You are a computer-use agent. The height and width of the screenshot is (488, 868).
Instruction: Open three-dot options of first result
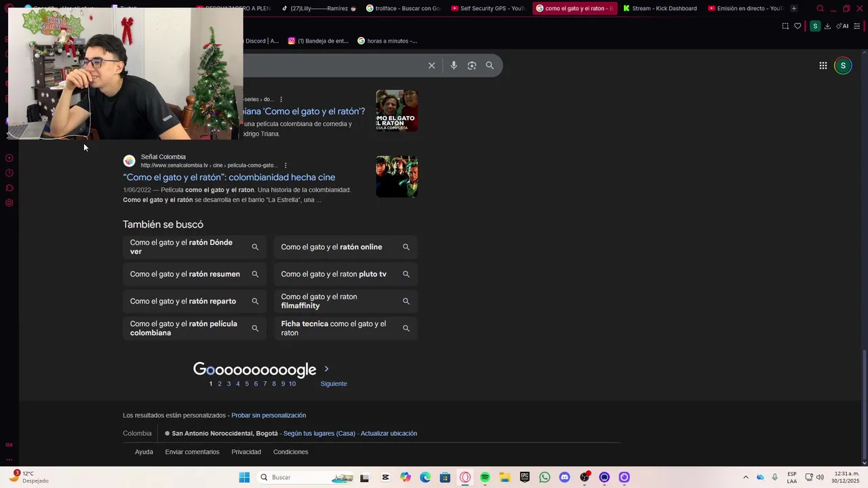click(x=281, y=100)
